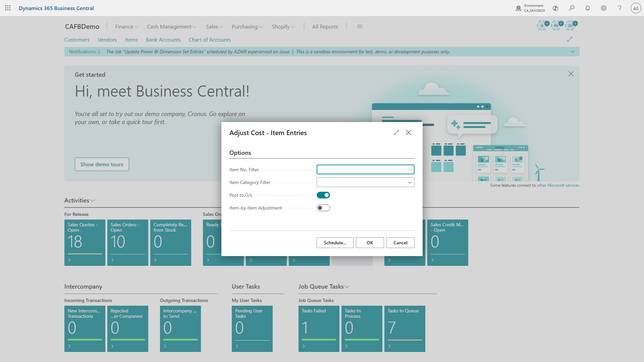This screenshot has height=362, width=644.
Task: Click the Cancel button
Action: click(x=400, y=243)
